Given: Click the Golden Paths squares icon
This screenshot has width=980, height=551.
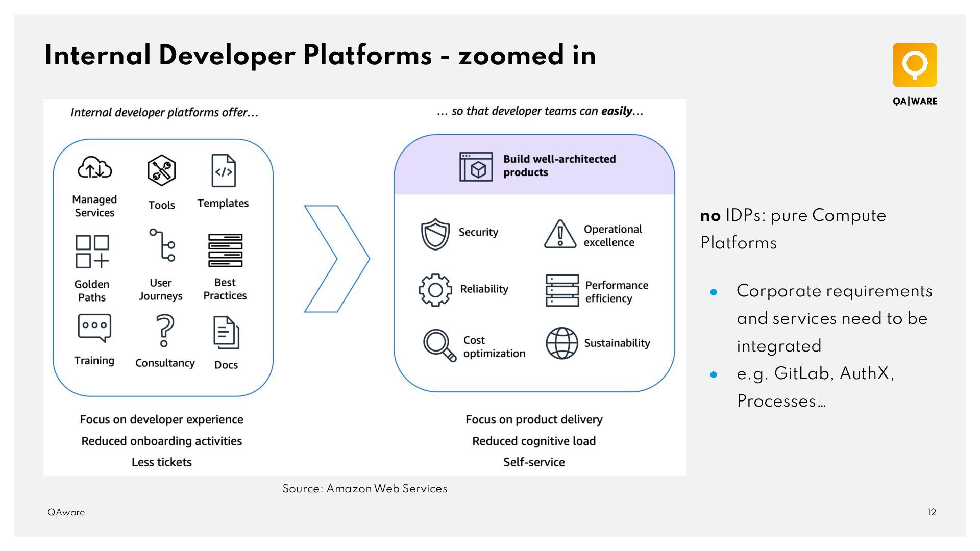Looking at the screenshot, I should click(92, 252).
